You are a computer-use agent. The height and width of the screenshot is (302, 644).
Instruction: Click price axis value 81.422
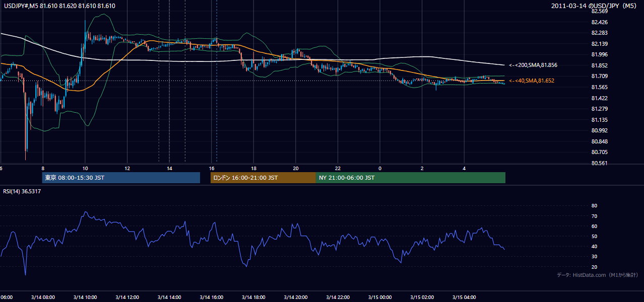tap(600, 98)
